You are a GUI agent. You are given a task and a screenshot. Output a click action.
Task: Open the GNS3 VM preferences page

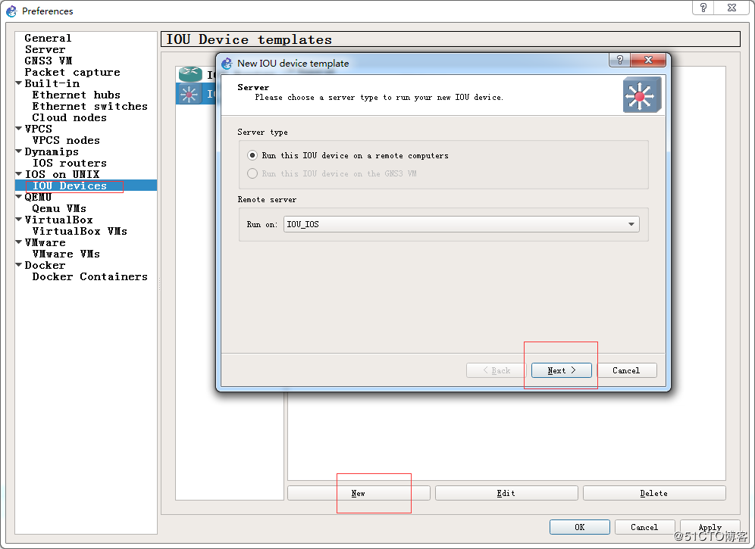pyautogui.click(x=48, y=61)
